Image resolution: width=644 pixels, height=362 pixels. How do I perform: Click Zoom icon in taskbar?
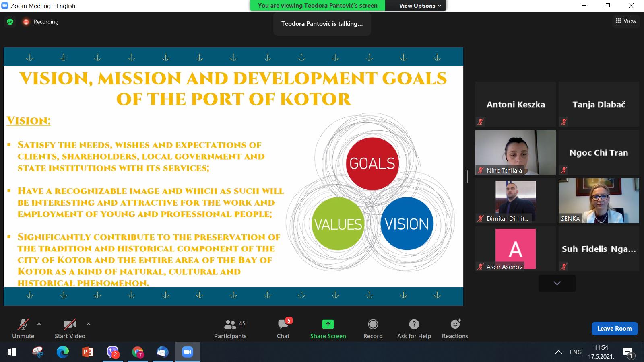188,352
